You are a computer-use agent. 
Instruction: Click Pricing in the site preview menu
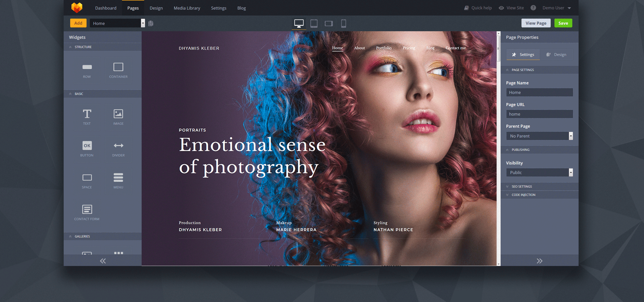click(x=409, y=48)
